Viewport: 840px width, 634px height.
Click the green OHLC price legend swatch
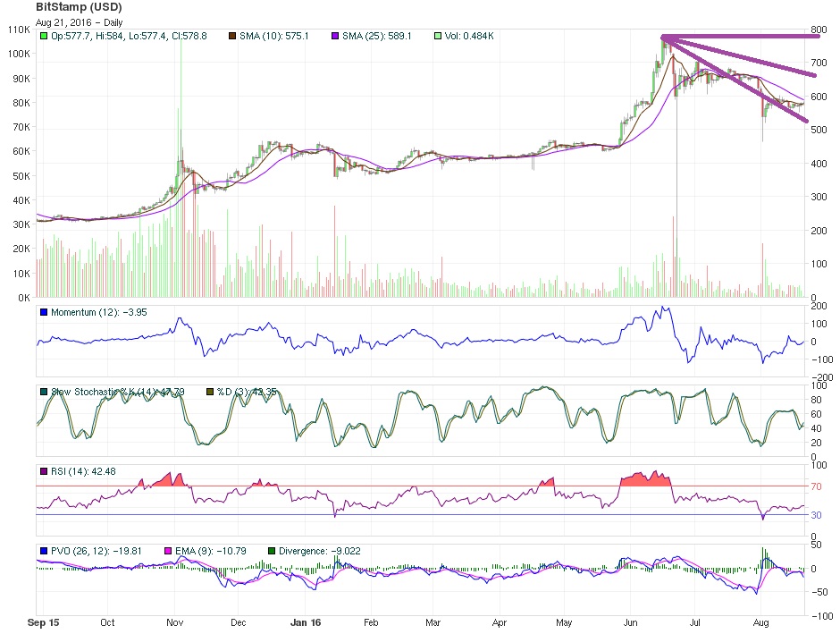click(x=44, y=36)
